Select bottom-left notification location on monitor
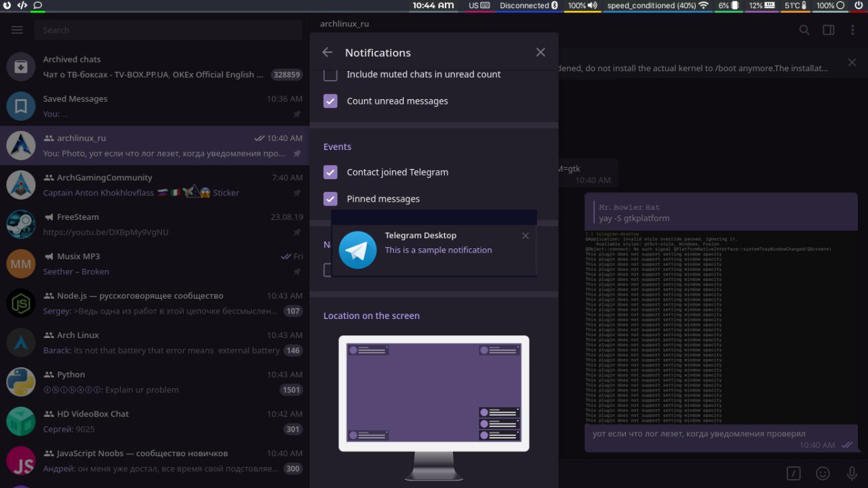Image resolution: width=868 pixels, height=488 pixels. (x=368, y=435)
